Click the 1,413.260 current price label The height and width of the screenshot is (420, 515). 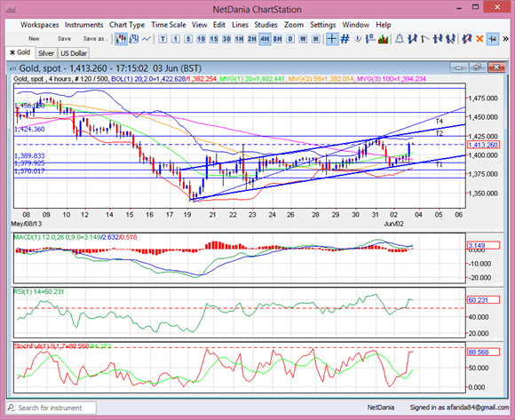coord(483,145)
